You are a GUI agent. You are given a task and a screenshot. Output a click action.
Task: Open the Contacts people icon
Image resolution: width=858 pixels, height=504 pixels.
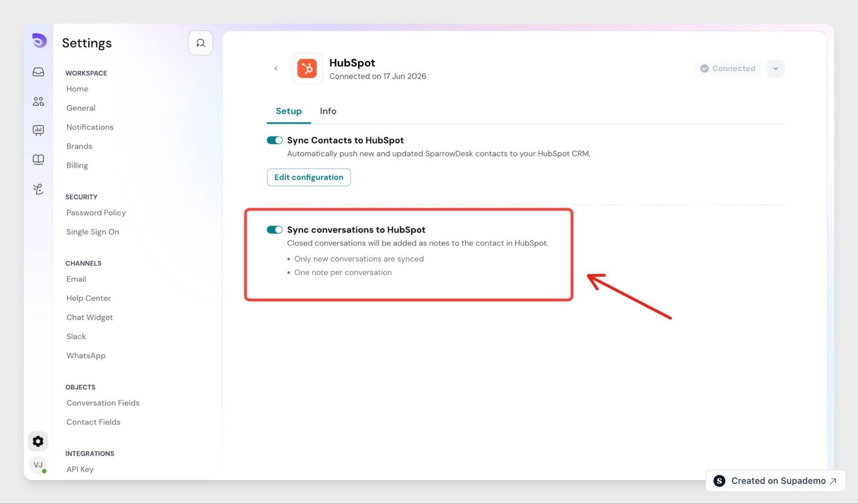(38, 101)
